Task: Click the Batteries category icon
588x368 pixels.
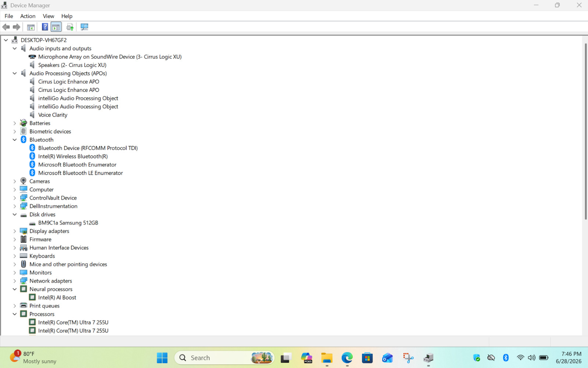Action: (x=24, y=123)
